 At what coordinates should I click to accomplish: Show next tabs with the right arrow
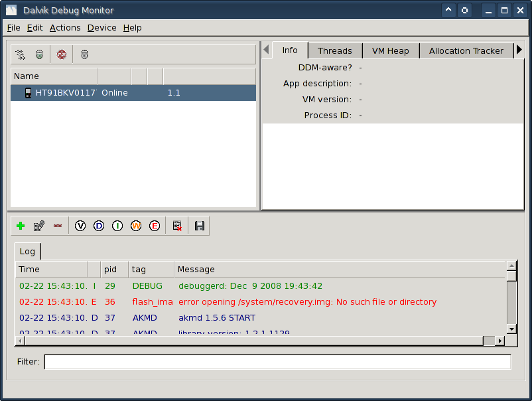[519, 50]
